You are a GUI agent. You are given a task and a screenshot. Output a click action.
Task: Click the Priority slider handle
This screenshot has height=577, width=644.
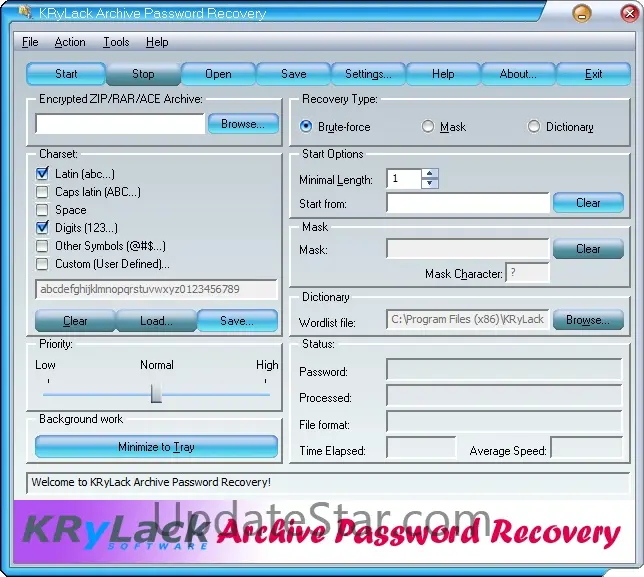coord(156,393)
